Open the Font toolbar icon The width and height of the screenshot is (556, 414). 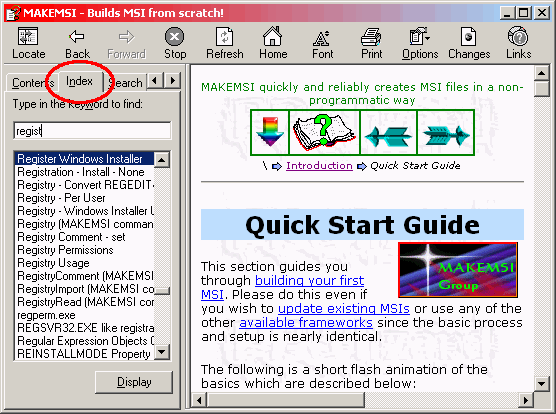pyautogui.click(x=322, y=43)
